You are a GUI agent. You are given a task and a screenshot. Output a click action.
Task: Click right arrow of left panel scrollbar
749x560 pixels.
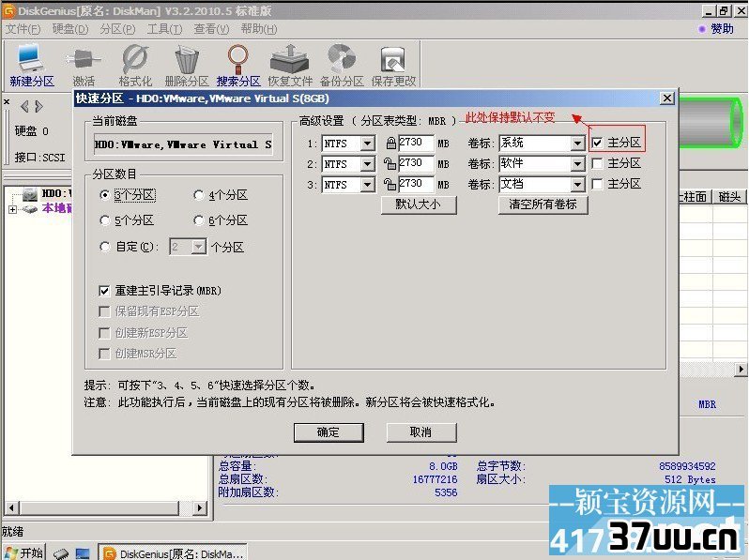coord(201,508)
